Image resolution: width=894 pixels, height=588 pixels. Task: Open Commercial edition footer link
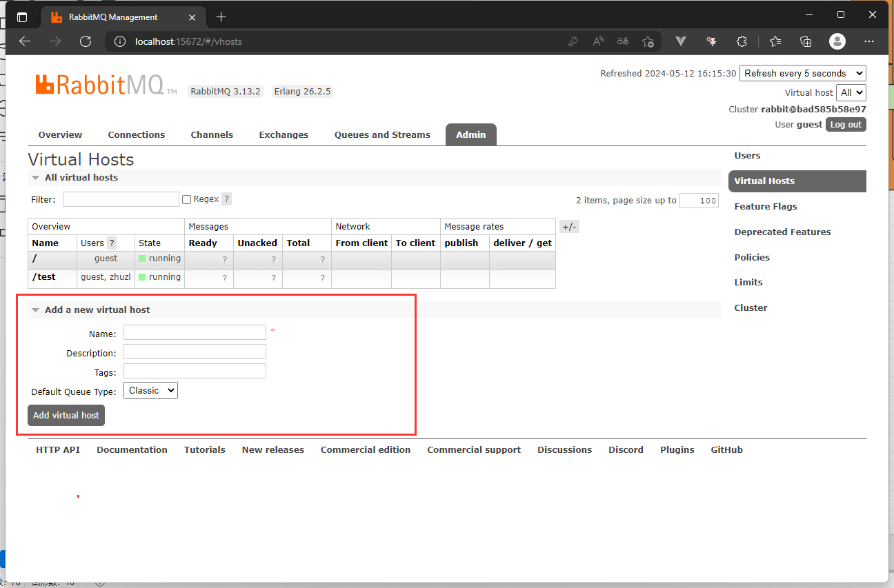[x=366, y=449]
